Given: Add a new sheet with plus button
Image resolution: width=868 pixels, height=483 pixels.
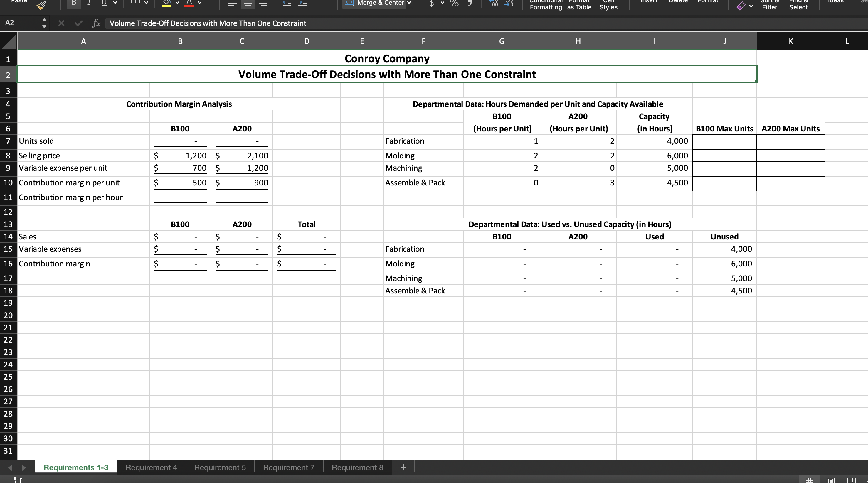Looking at the screenshot, I should tap(403, 467).
